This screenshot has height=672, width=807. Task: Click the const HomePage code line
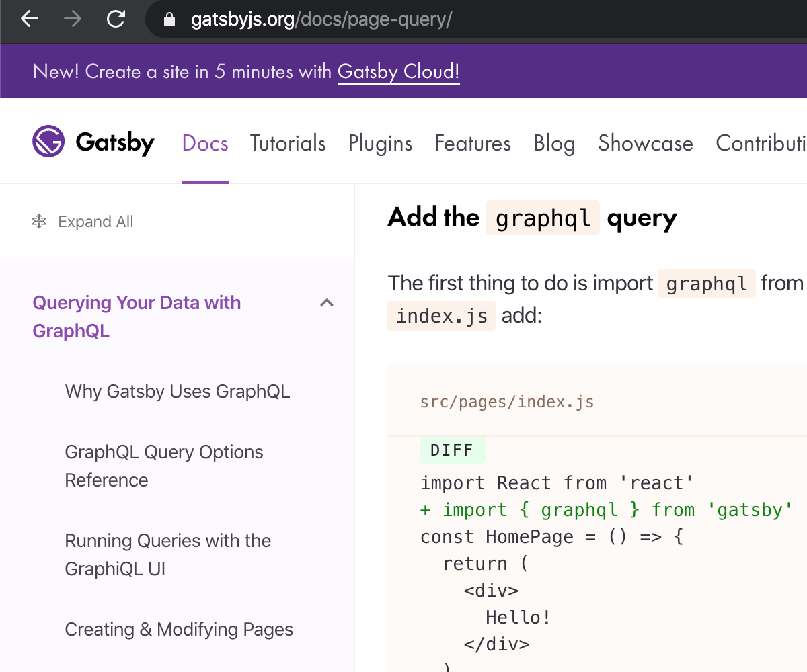tap(552, 537)
